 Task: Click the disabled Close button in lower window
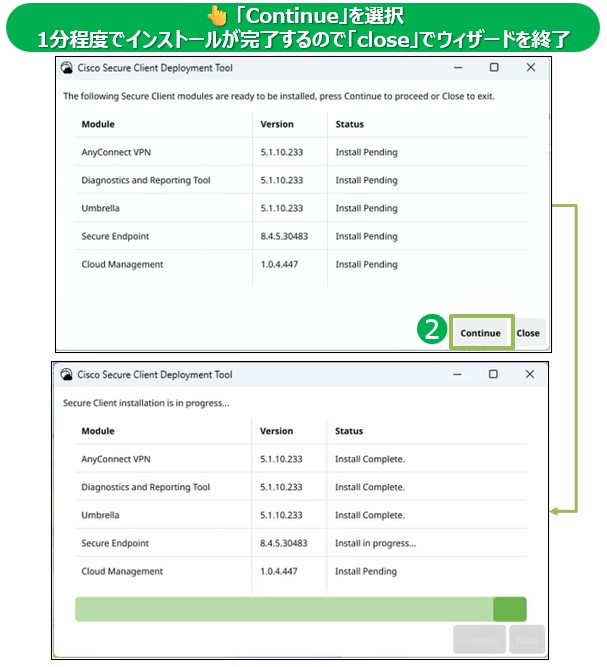[x=527, y=639]
